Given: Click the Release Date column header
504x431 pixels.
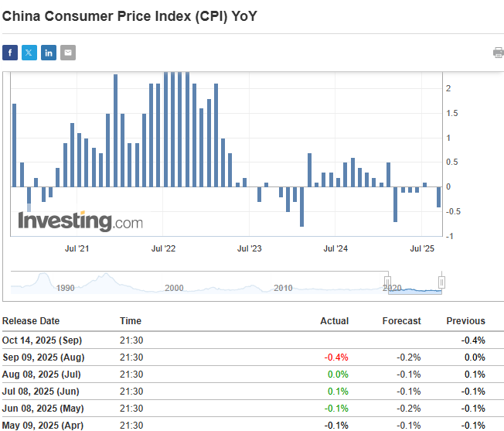Looking at the screenshot, I should [x=31, y=321].
